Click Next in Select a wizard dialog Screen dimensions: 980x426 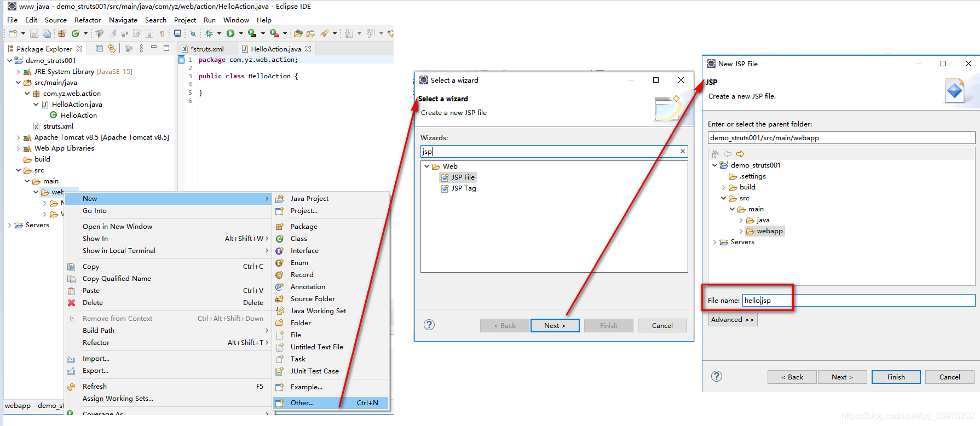[555, 325]
